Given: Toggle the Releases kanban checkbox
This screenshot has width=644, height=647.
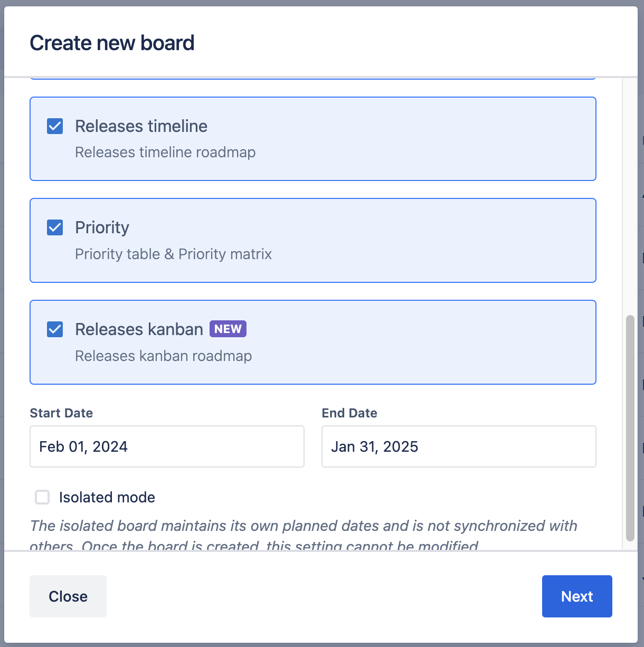Looking at the screenshot, I should [x=55, y=329].
